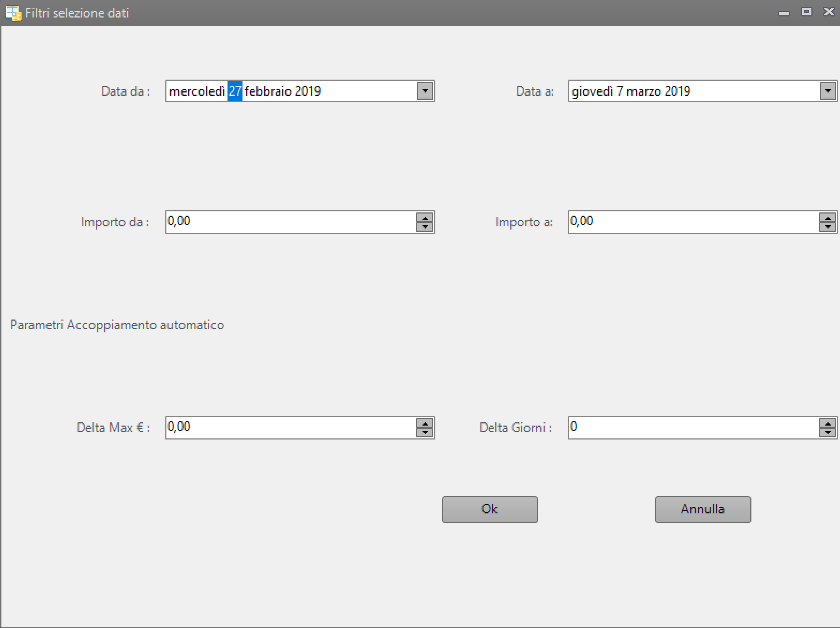The width and height of the screenshot is (840, 628).
Task: Confirm filters with the Ok button
Action: [x=490, y=509]
